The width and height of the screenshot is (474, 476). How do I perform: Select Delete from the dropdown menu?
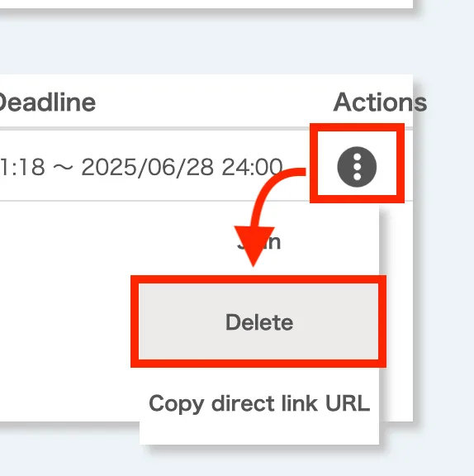pyautogui.click(x=258, y=321)
